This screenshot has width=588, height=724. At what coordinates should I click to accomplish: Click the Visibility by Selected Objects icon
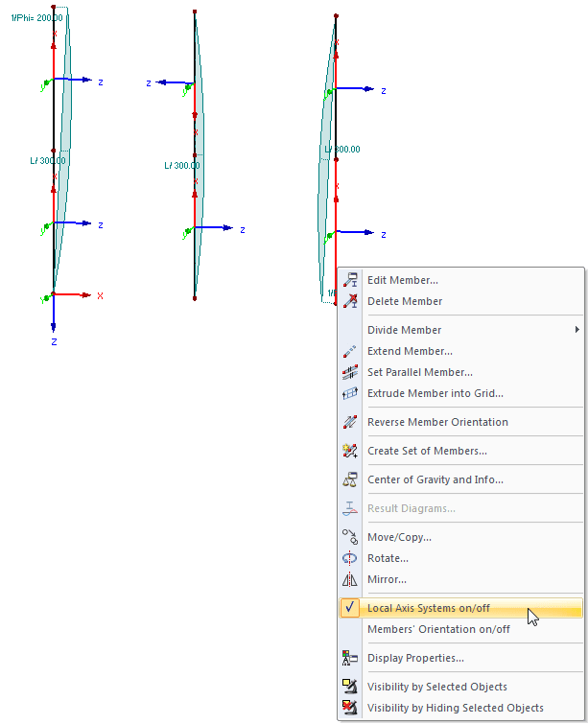coord(350,687)
